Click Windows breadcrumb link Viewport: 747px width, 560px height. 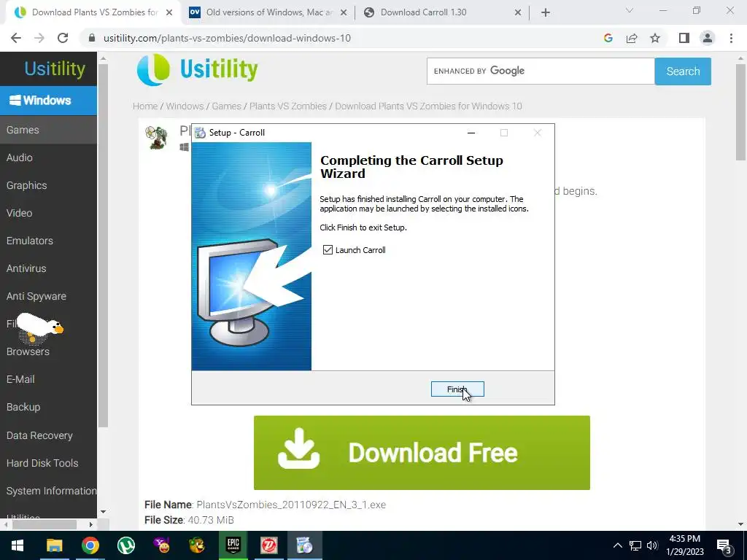185,106
